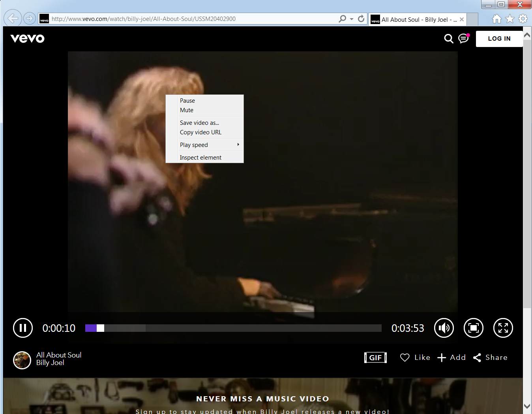Mute audio using the speaker icon
This screenshot has width=532, height=414.
(x=444, y=328)
